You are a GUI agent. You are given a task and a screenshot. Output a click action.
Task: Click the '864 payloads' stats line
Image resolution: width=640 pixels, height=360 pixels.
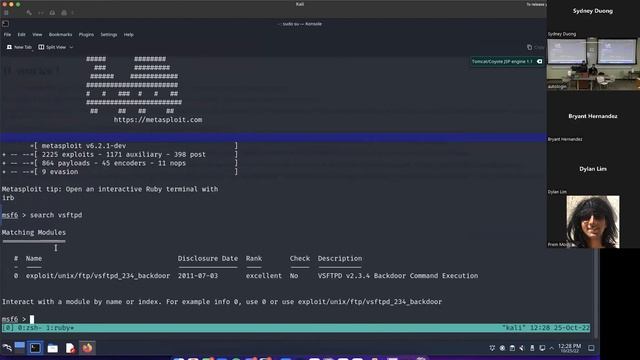click(113, 163)
